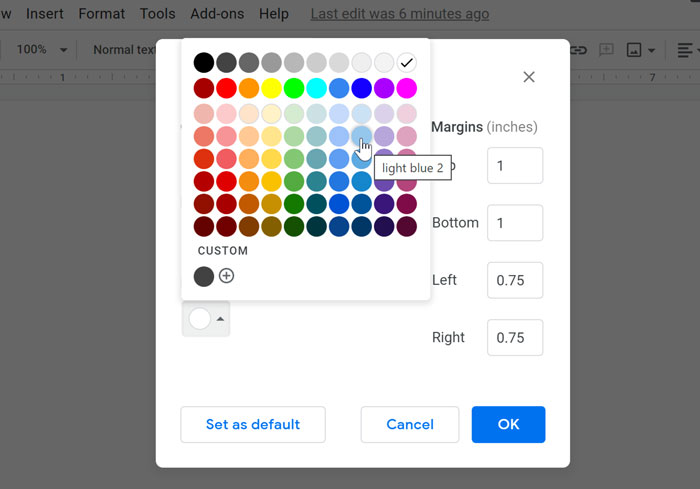Open the Format menu

pos(101,14)
